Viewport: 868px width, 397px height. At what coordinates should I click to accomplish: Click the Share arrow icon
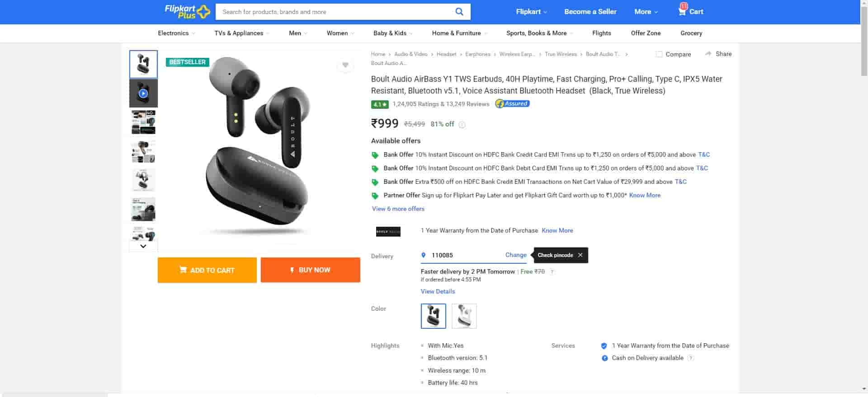(x=708, y=54)
